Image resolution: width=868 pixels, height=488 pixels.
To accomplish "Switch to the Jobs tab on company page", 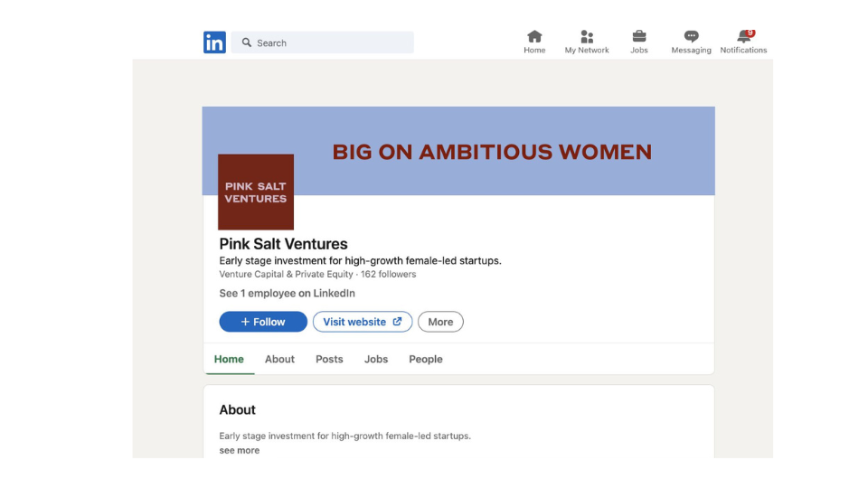I will click(376, 359).
